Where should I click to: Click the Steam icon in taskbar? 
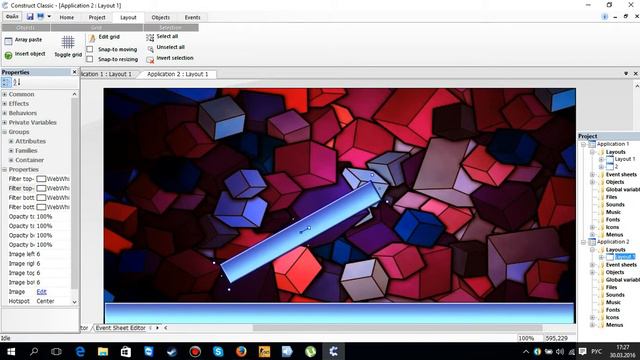tap(172, 351)
